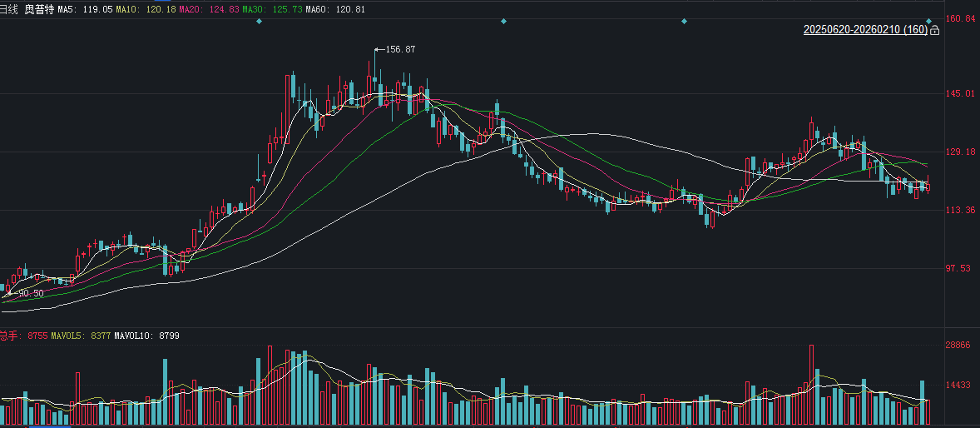Click the MAVOL5: 8377 volume average label
980x428 pixels.
coord(82,336)
